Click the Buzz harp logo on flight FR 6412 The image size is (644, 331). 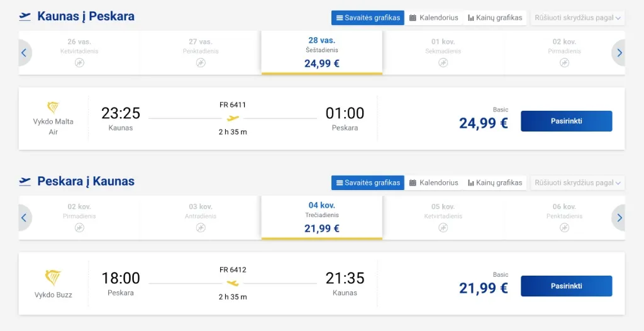[53, 278]
